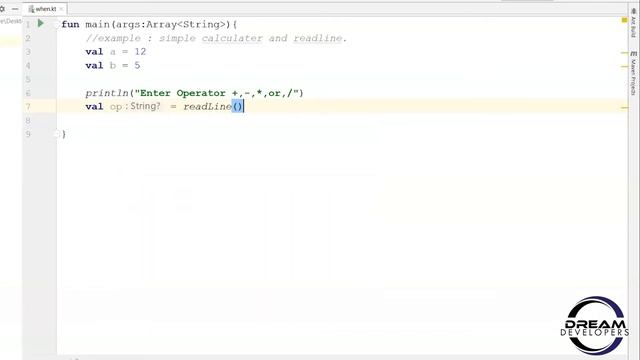This screenshot has height=360, width=640.
Task: Click fold end marker on line 9
Action: [56, 134]
